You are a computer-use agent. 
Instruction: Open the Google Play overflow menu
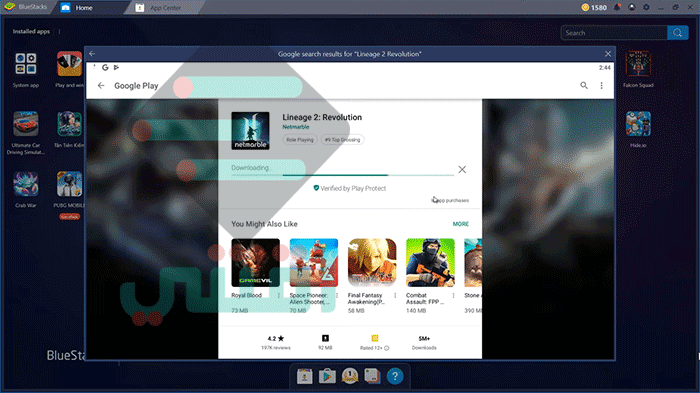(x=601, y=85)
